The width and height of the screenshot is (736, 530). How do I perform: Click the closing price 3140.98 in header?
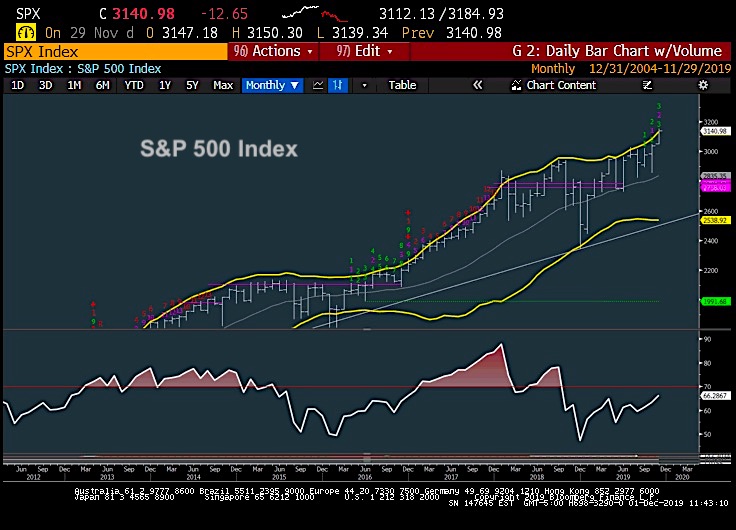click(x=144, y=14)
